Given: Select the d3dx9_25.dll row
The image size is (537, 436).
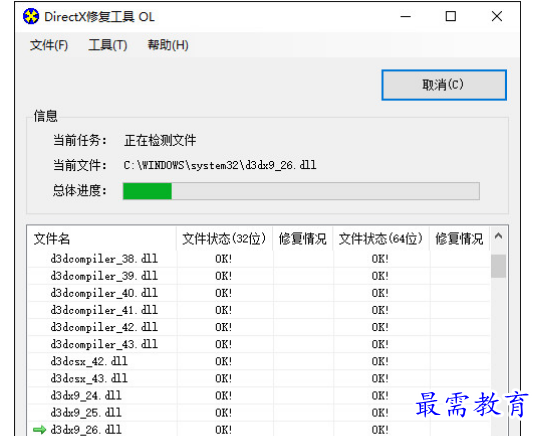Looking at the screenshot, I should coord(259,412).
